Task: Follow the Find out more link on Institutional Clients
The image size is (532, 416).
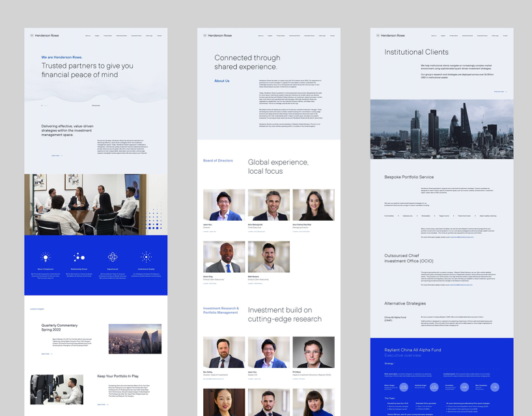Action: click(499, 92)
